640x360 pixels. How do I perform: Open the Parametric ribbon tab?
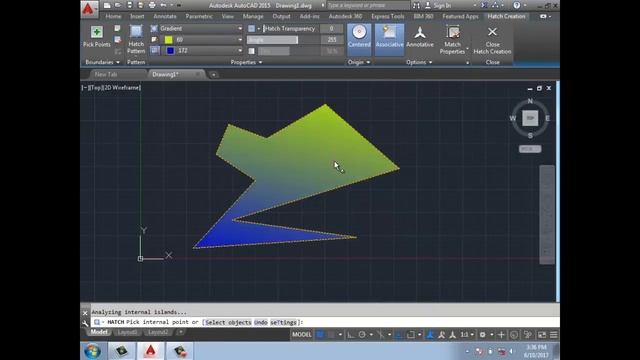(199, 16)
